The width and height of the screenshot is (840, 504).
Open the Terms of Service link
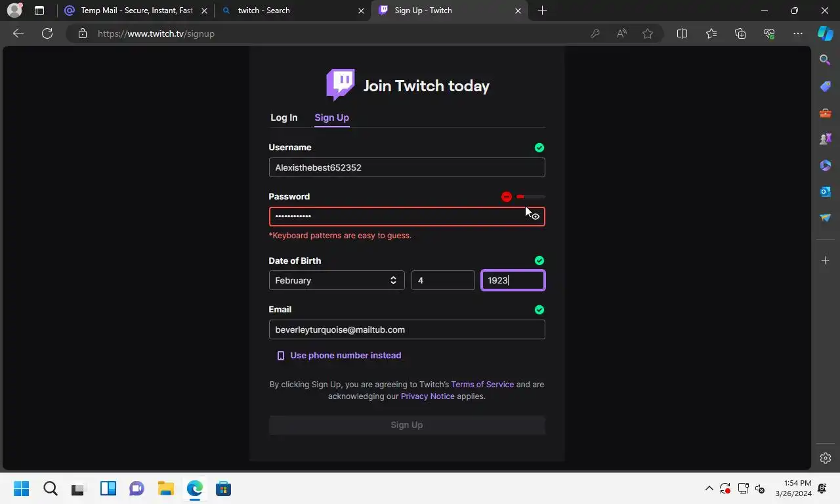tap(482, 385)
